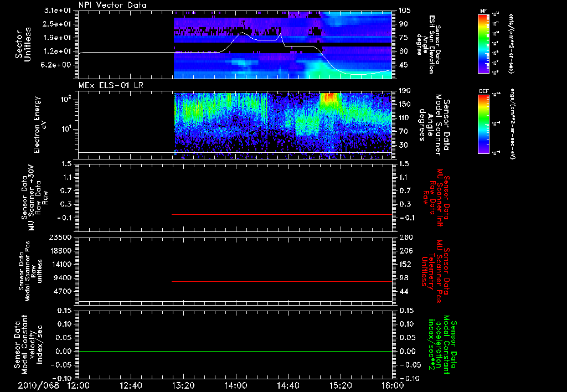Image resolution: width=567 pixels, height=392 pixels.
Task: Click the 23500 scanner position tick
Action: 60,237
